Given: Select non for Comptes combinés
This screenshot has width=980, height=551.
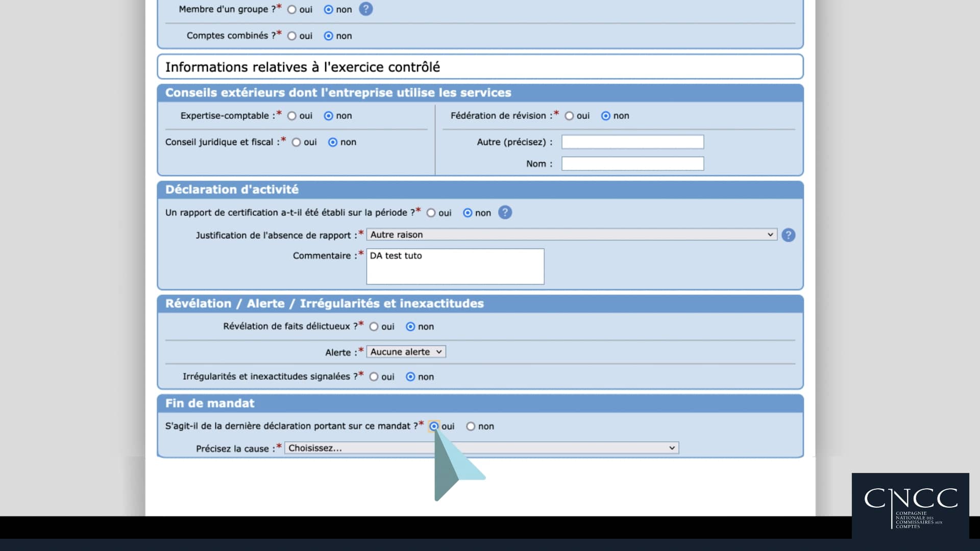Looking at the screenshot, I should pos(328,36).
